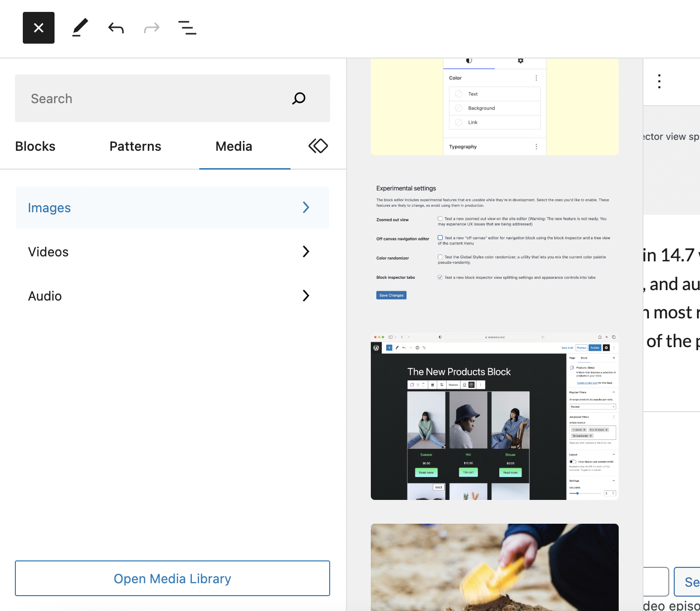Insert the Experimental settings screenshot image
The image size is (700, 611).
(494, 242)
